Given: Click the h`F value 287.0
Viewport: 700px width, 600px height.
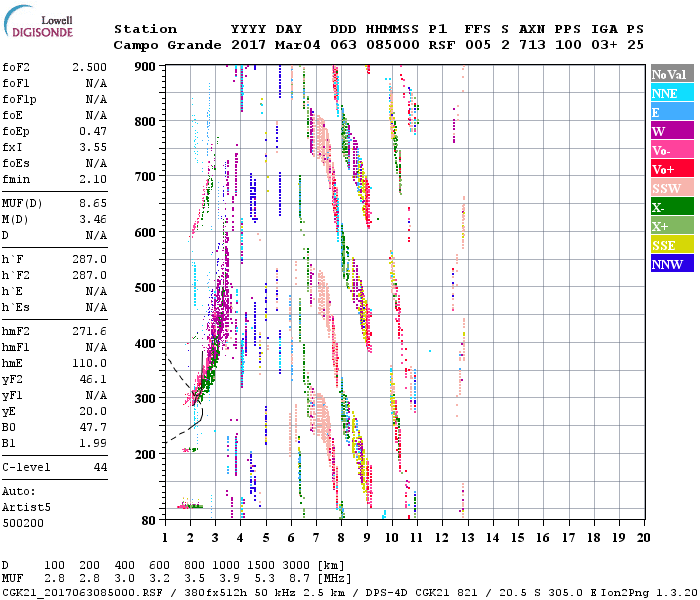Looking at the screenshot, I should coord(89,260).
